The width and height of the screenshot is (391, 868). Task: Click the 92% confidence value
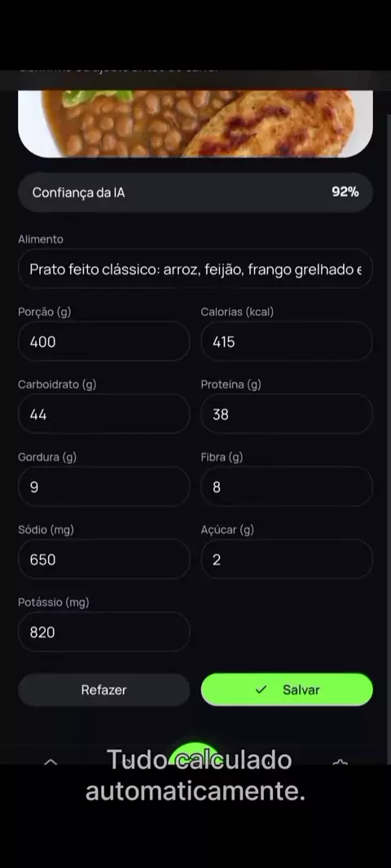[345, 192]
